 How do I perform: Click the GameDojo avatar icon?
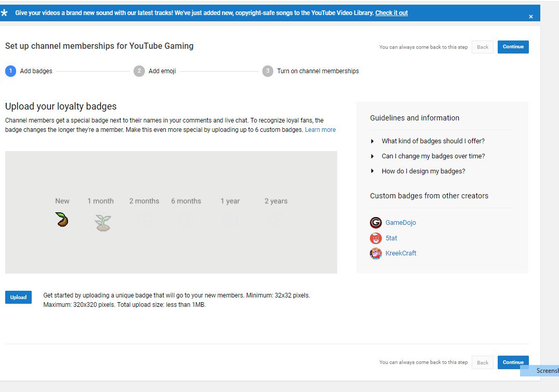pos(376,222)
